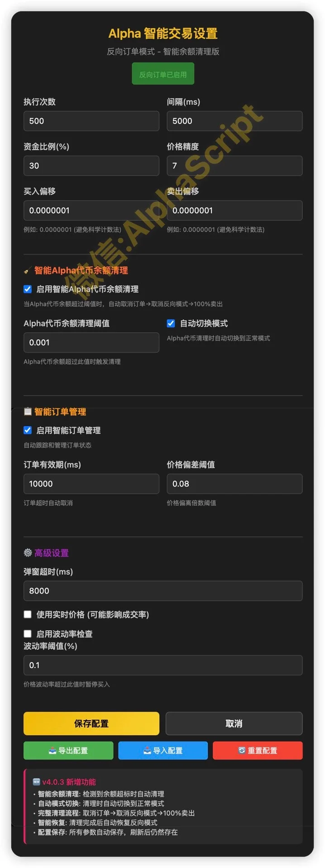Click the 价格偏差阈值 input field

click(234, 484)
